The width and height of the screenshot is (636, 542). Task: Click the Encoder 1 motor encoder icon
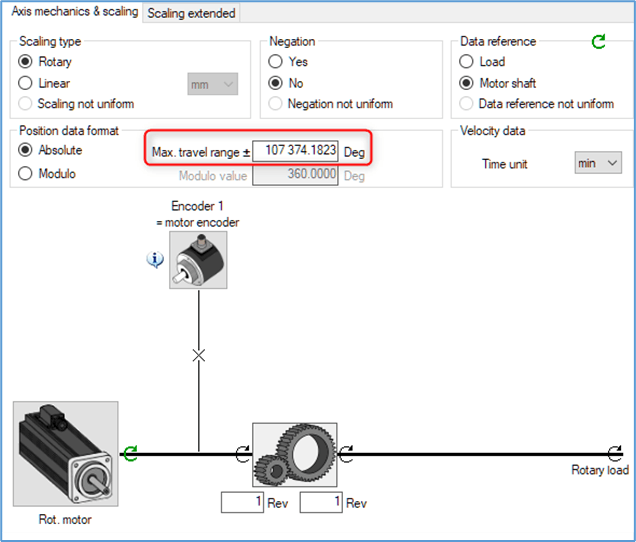pos(198,260)
